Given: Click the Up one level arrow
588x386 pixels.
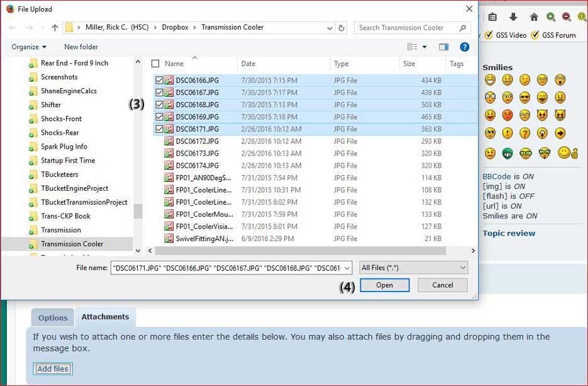Looking at the screenshot, I should coord(55,28).
